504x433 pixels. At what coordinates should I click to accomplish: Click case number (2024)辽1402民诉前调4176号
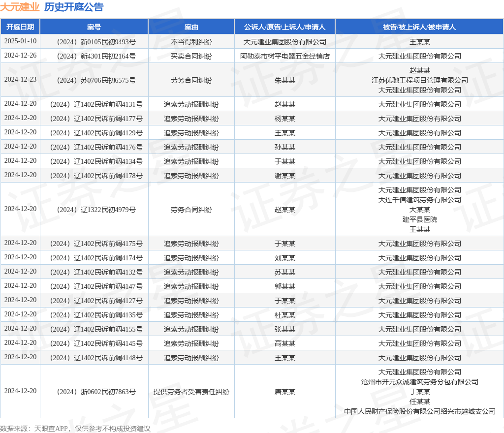(96, 147)
